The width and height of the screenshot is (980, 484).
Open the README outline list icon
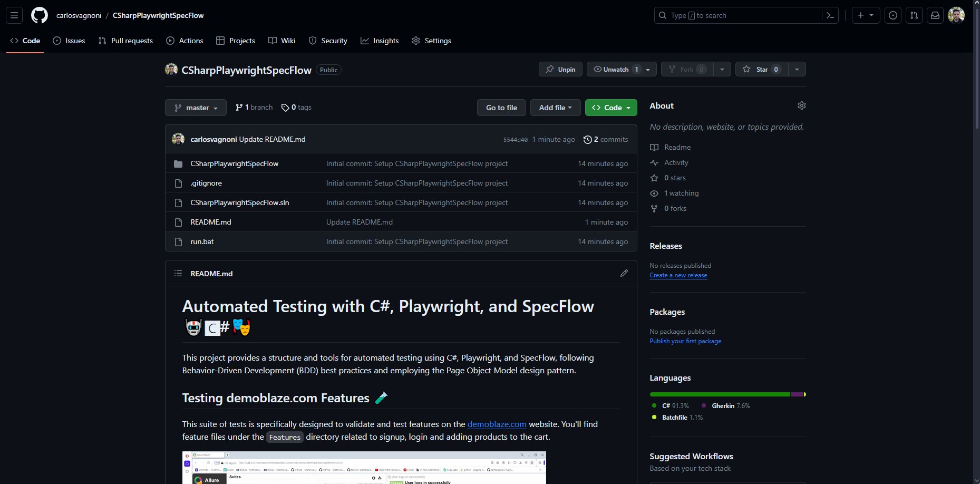178,273
